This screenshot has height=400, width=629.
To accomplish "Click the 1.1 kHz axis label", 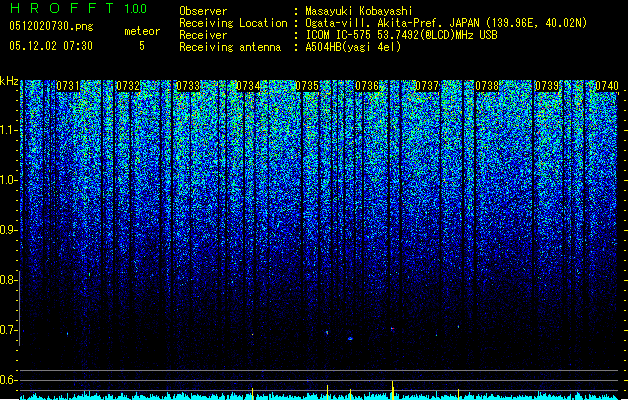I will (x=8, y=130).
